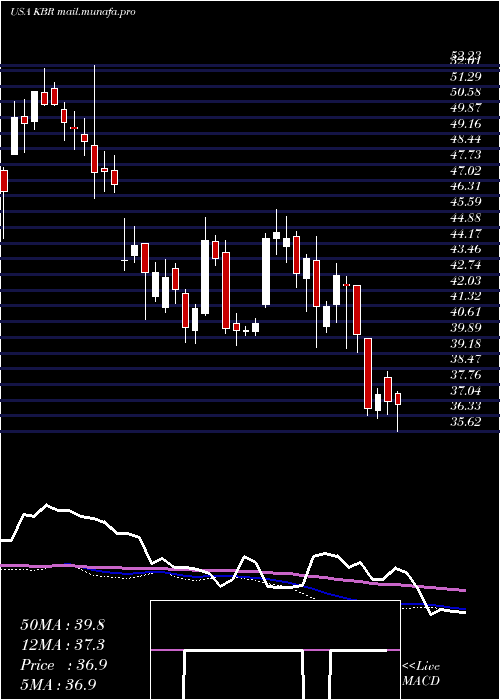Select the lowest 35.62 price label
The width and height of the screenshot is (500, 700).
466,422
